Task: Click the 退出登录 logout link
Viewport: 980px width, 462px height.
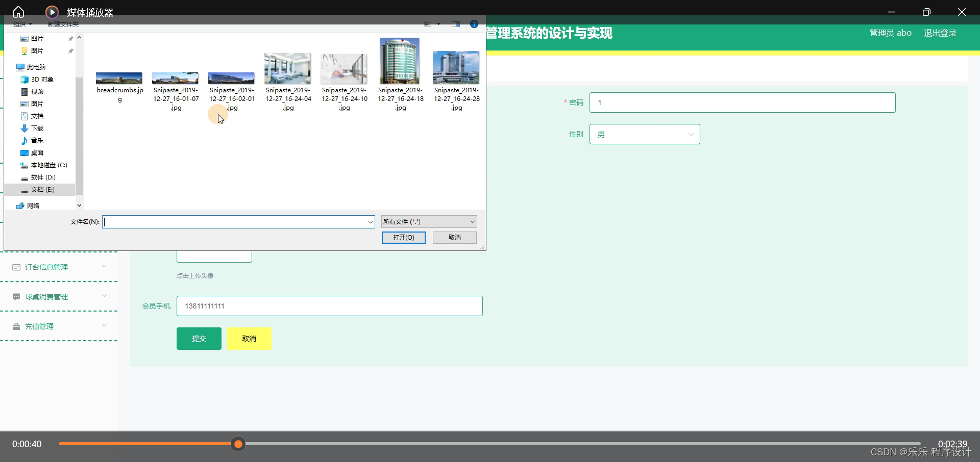Action: tap(939, 32)
